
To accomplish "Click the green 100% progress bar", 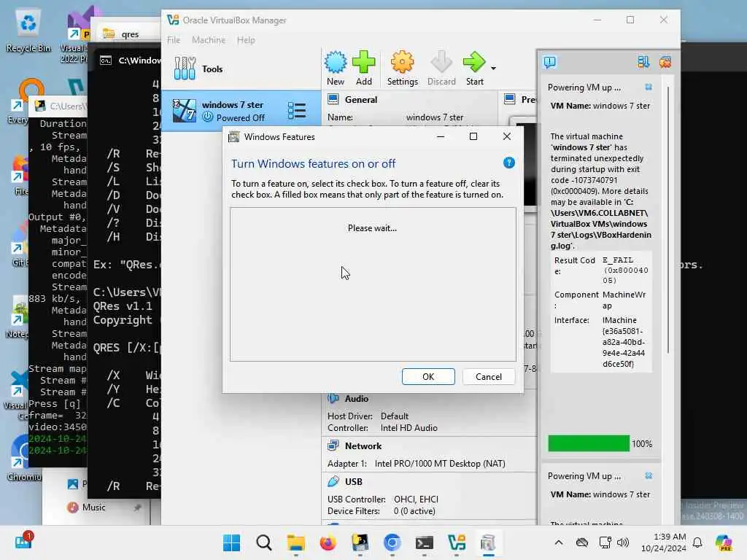I will pyautogui.click(x=589, y=443).
